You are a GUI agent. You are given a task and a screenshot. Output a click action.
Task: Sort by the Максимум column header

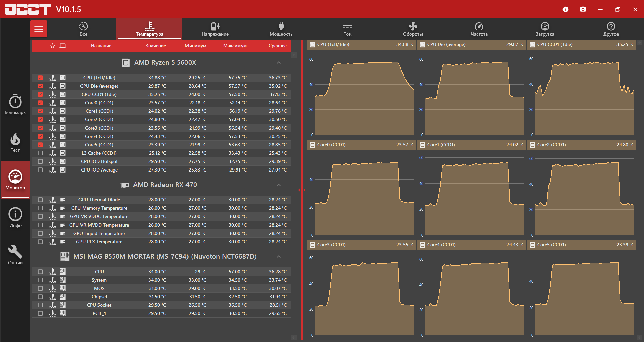click(235, 46)
